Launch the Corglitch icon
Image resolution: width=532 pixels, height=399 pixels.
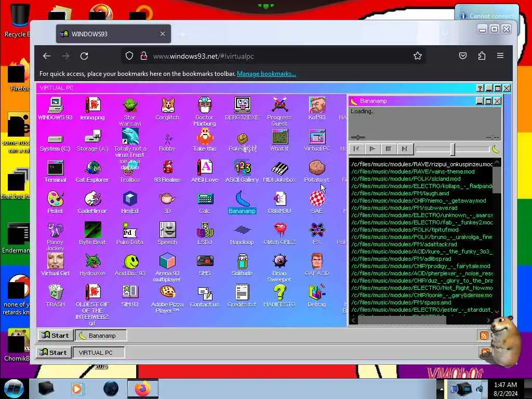pos(167,109)
